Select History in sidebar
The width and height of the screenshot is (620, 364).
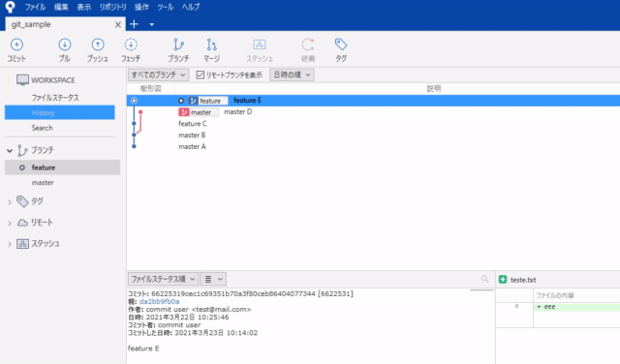(x=60, y=112)
